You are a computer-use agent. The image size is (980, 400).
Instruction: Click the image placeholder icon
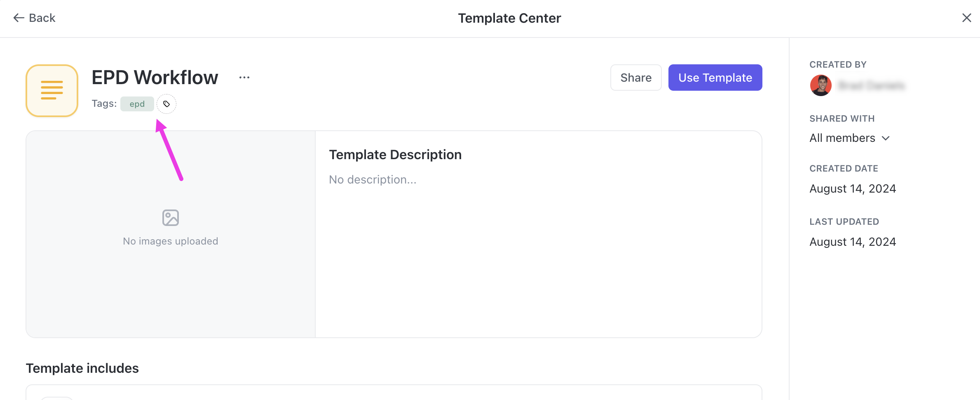click(170, 218)
